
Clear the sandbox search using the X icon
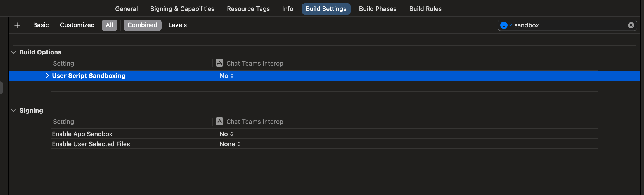click(631, 25)
